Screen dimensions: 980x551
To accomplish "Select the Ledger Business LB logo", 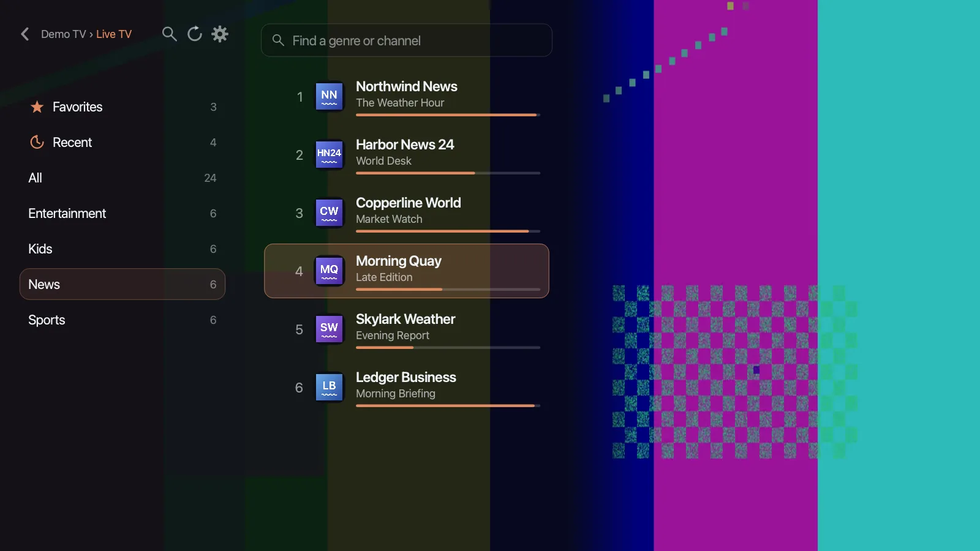I will point(329,388).
